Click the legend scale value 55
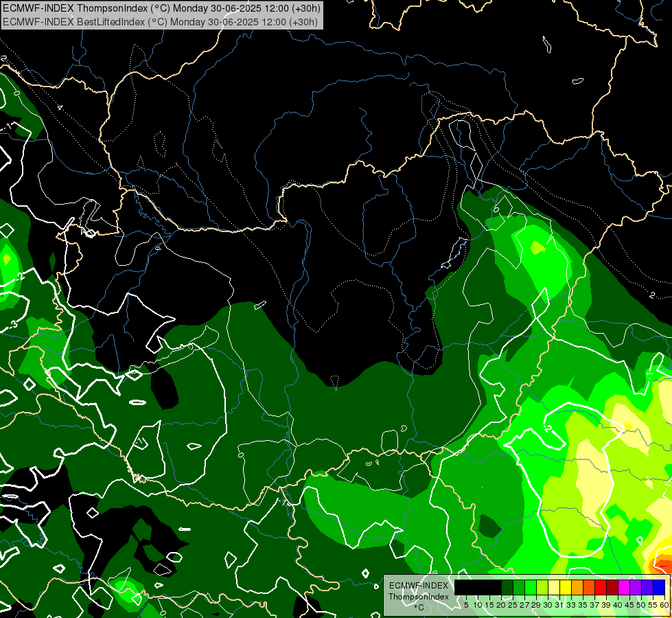This screenshot has width=672, height=618. (x=653, y=605)
